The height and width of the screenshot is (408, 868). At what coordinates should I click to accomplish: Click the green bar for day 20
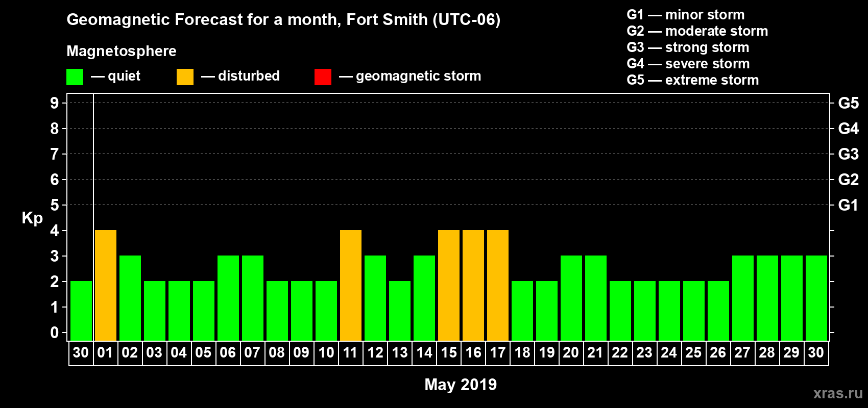571,298
